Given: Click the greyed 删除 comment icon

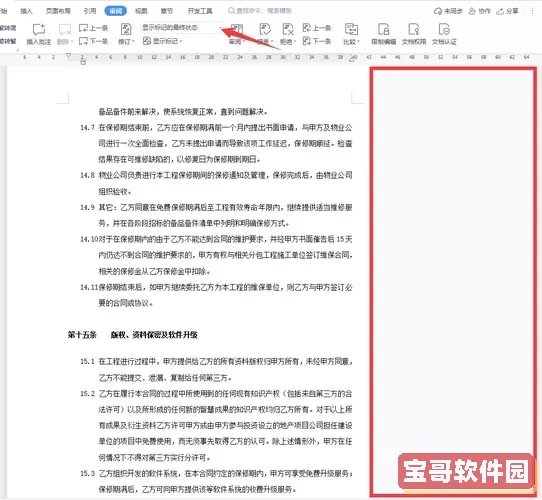Looking at the screenshot, I should click(65, 30).
